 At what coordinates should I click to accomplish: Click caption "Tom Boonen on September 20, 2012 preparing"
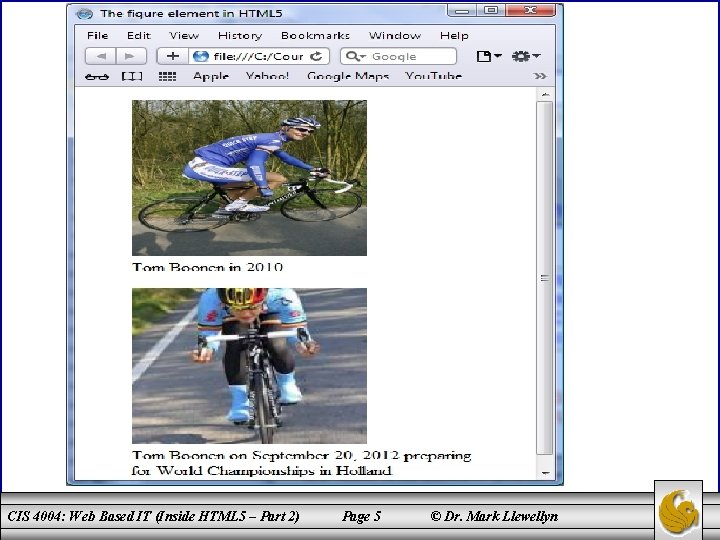click(302, 456)
